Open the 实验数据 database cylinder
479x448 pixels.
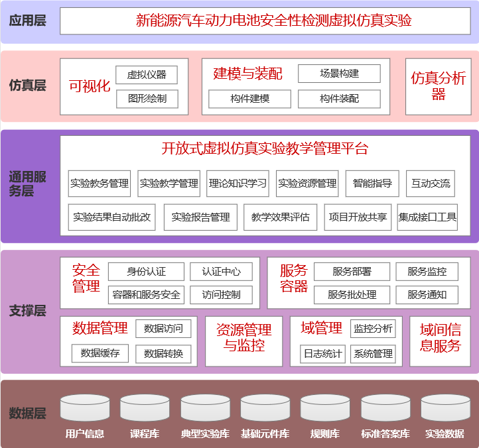(x=445, y=408)
